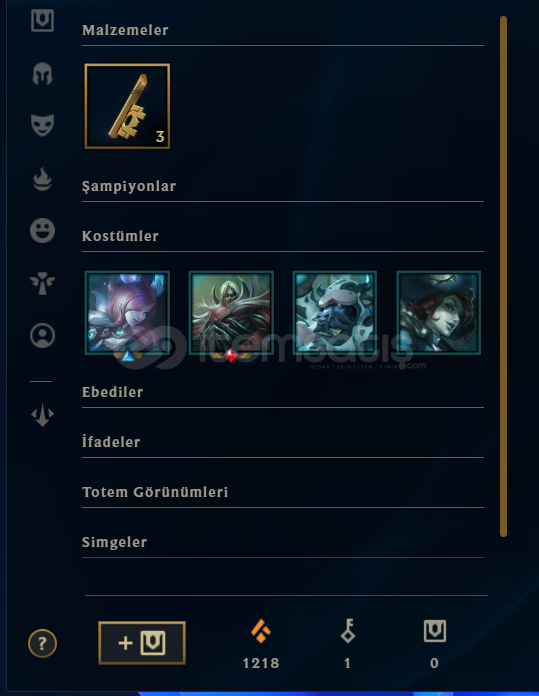
Task: Select the flame eternals sidebar icon
Action: point(43,179)
